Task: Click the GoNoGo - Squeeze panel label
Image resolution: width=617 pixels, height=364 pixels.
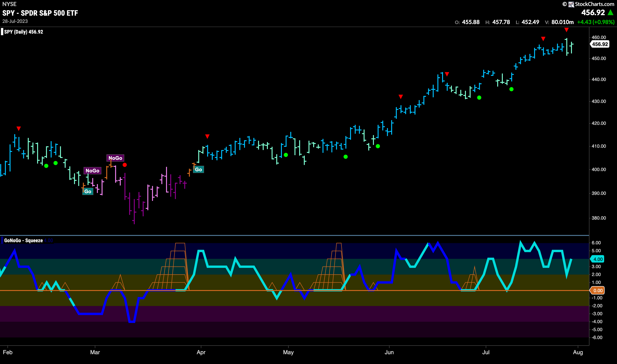Action: click(23, 240)
